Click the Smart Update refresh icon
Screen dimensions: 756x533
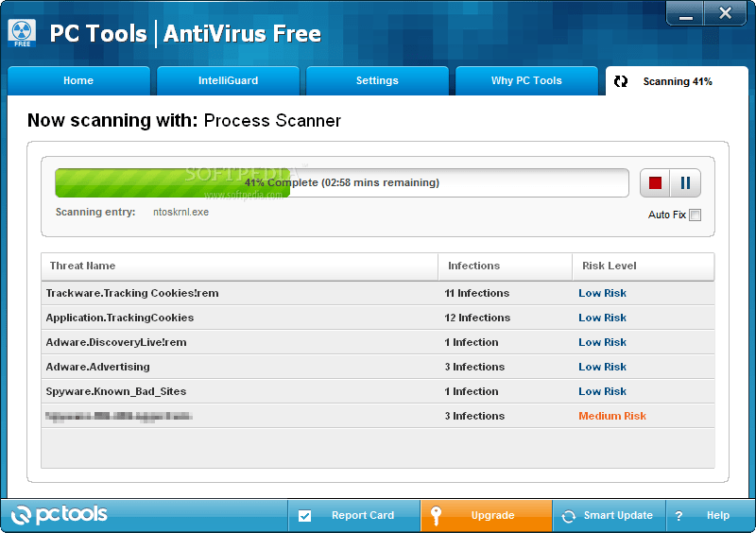pyautogui.click(x=569, y=516)
